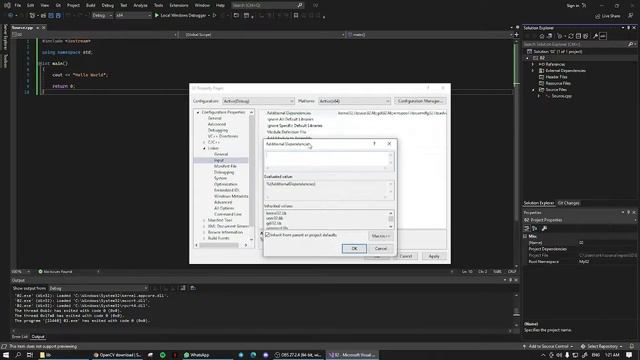Select the Source.cpp editor tab
Viewport: 640px width, 360px height.
point(22,28)
